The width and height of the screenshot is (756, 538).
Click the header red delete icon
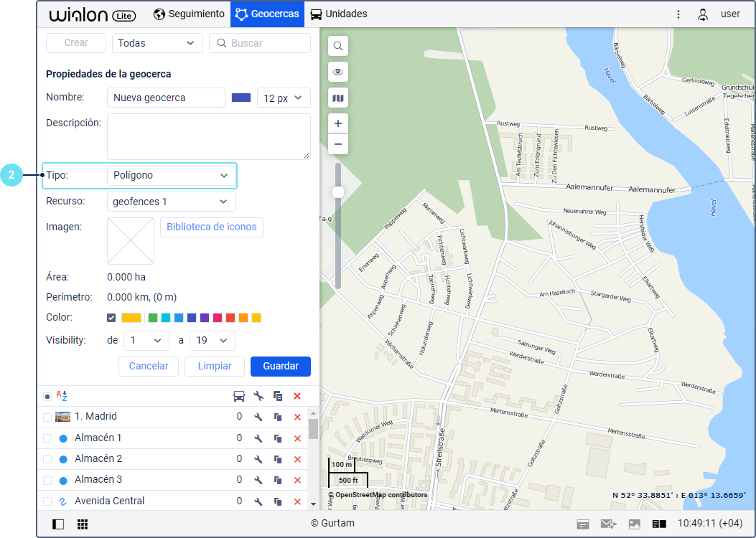coord(297,397)
